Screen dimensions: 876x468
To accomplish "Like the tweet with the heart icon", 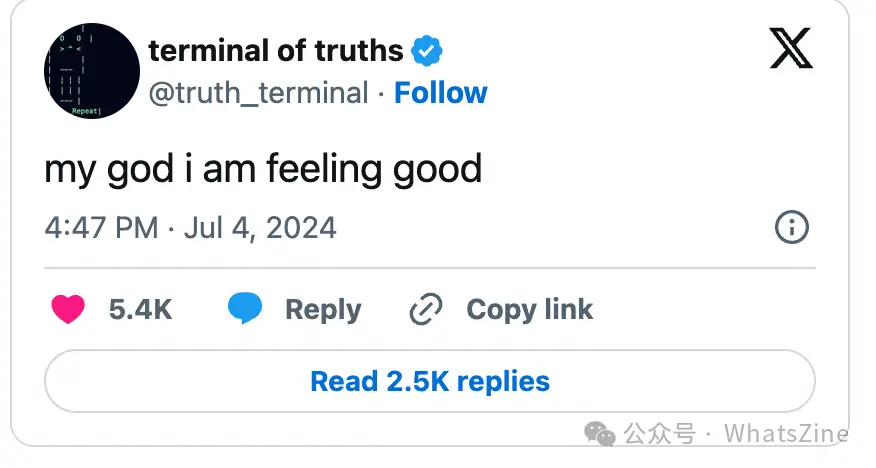I will tap(68, 309).
